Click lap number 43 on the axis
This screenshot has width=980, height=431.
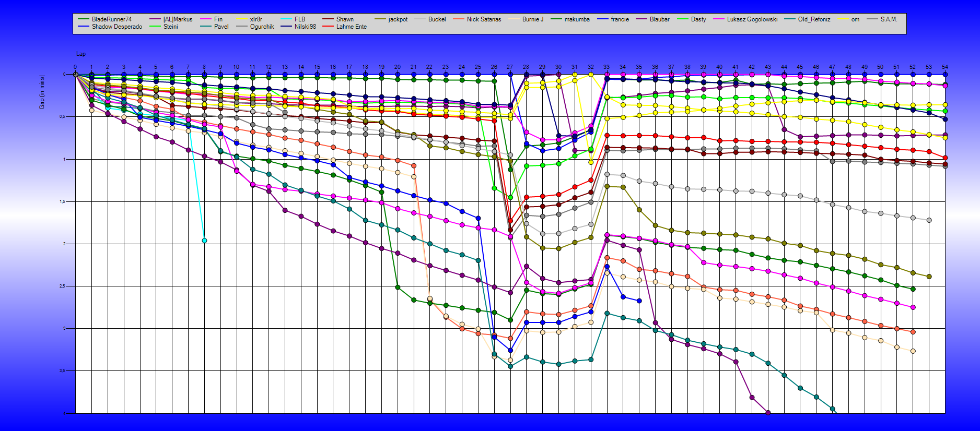768,67
